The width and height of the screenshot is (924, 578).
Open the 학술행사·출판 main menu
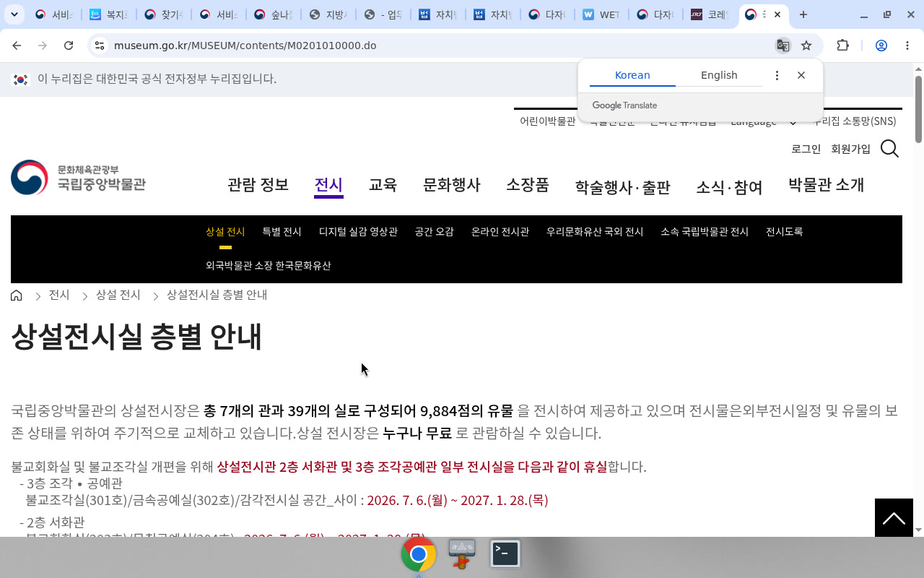622,188
